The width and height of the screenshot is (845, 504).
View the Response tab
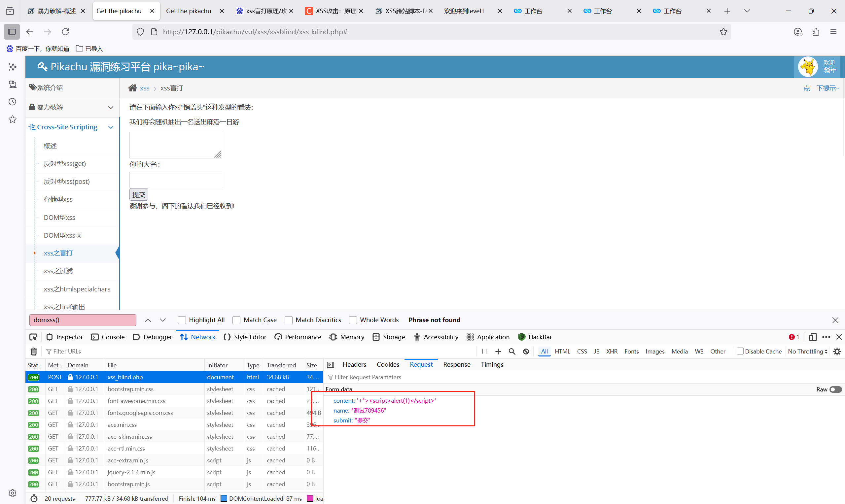[x=457, y=364]
